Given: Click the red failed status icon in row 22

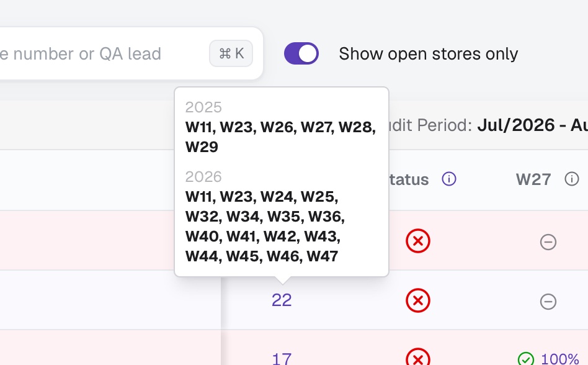Looking at the screenshot, I should click(418, 300).
